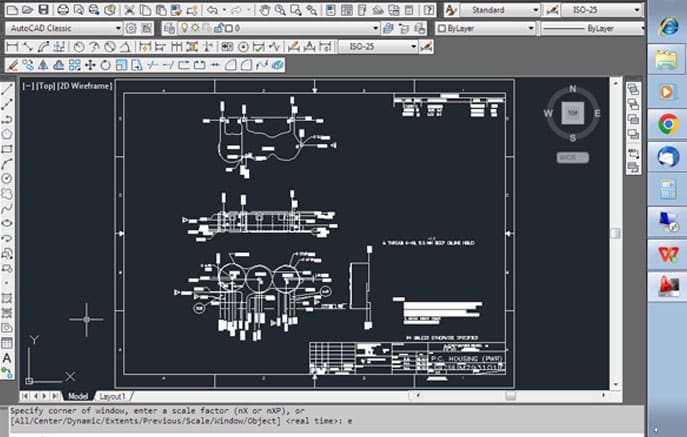
Task: Save the drawing with the floppy disk icon
Action: click(x=43, y=10)
